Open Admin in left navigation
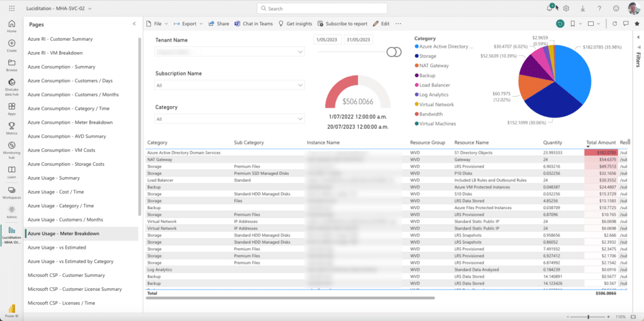Viewport: 644px width, 321px height. click(11, 212)
